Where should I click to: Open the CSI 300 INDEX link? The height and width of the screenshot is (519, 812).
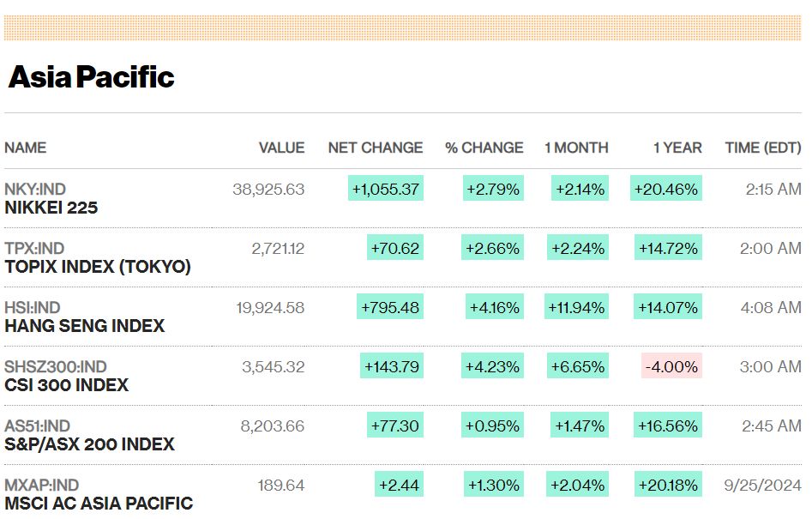(x=66, y=385)
